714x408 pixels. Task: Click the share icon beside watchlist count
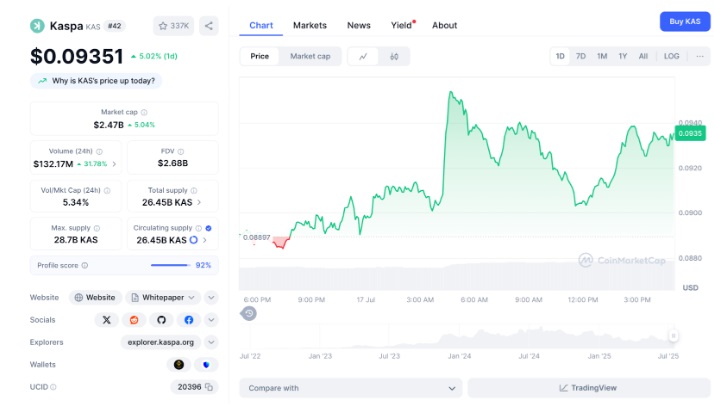click(208, 26)
